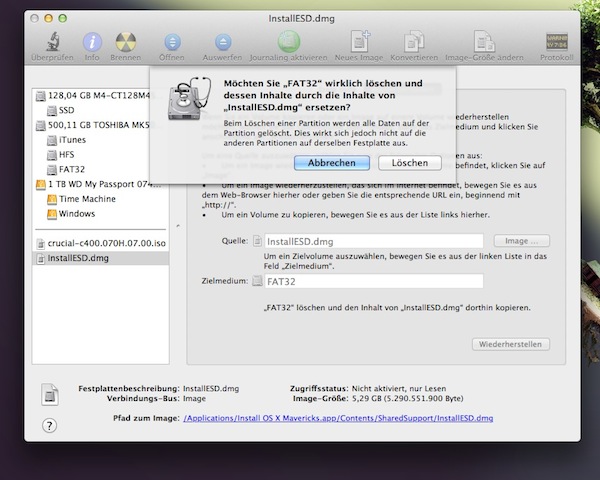Click the Auswerfen eject icon
The height and width of the screenshot is (480, 600).
223,42
